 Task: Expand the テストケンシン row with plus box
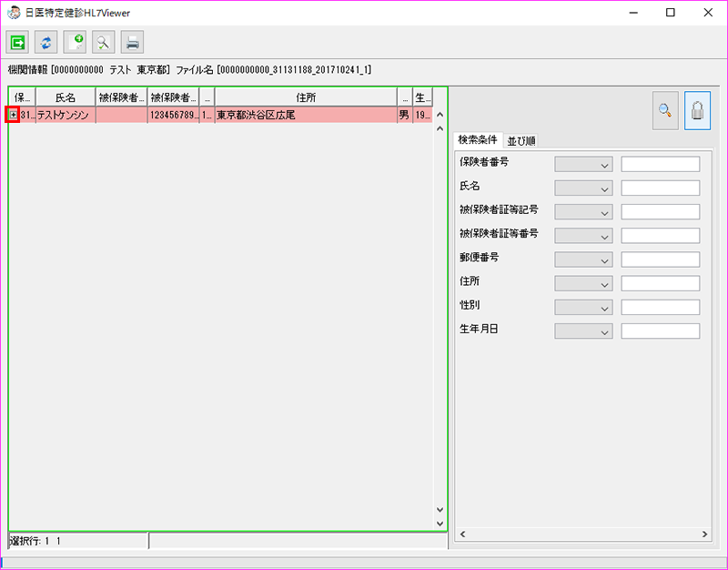[x=13, y=115]
